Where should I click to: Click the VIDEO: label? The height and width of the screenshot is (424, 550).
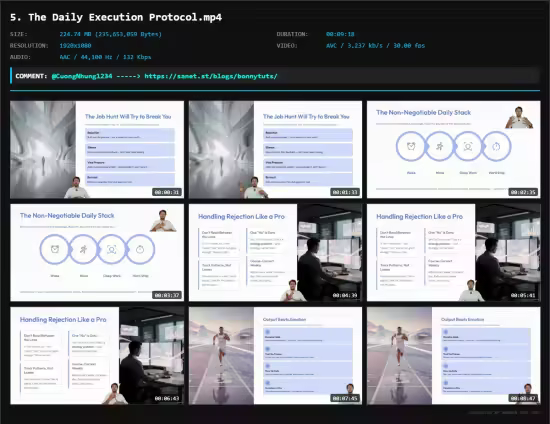287,46
